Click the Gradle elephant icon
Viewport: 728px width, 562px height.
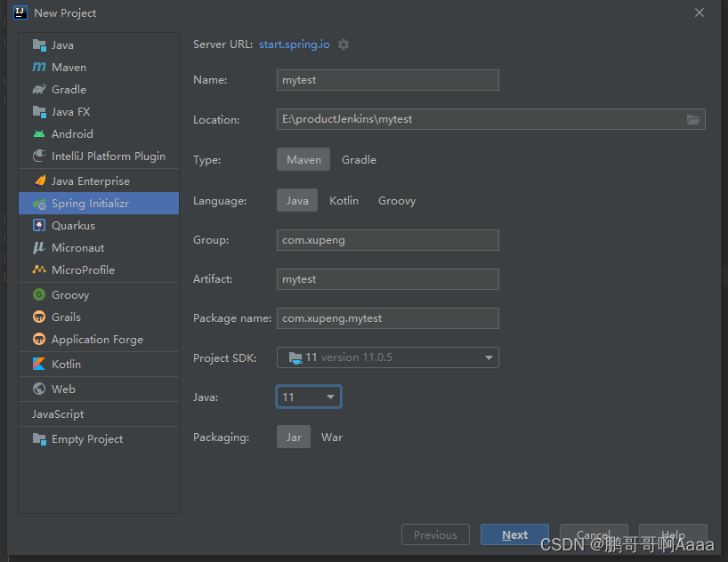39,89
